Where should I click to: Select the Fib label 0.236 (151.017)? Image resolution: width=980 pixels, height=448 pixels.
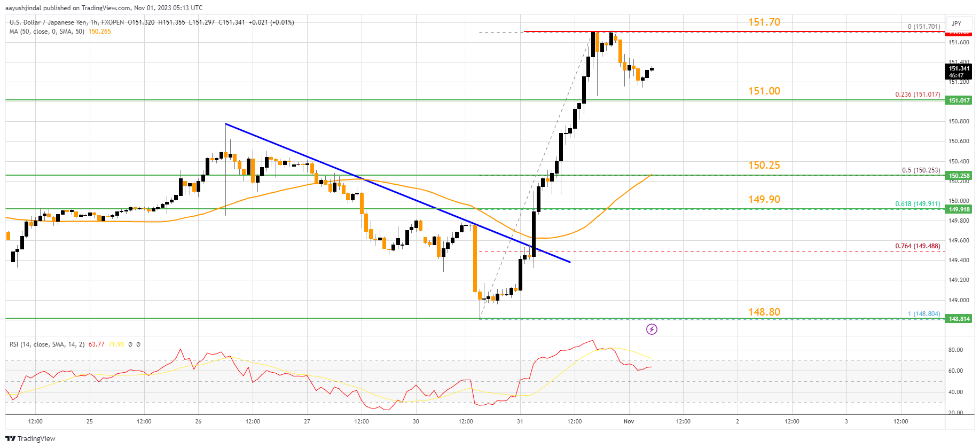pos(918,95)
